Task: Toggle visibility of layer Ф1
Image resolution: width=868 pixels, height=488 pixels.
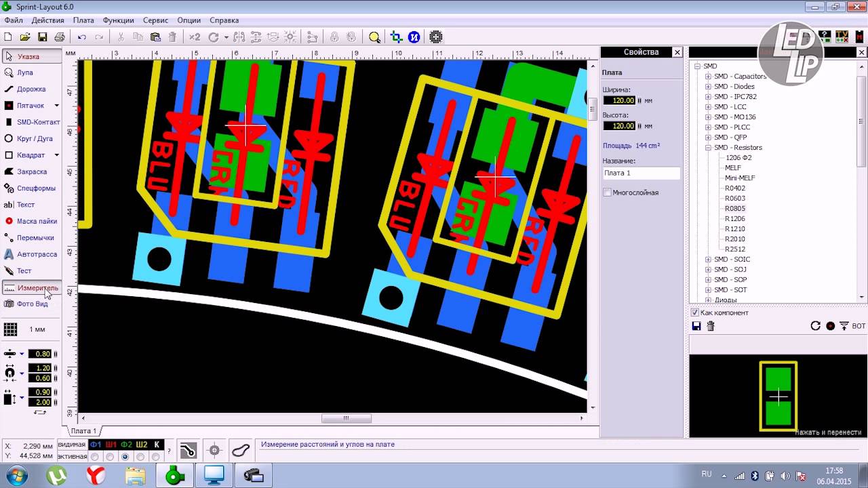Action: point(96,445)
